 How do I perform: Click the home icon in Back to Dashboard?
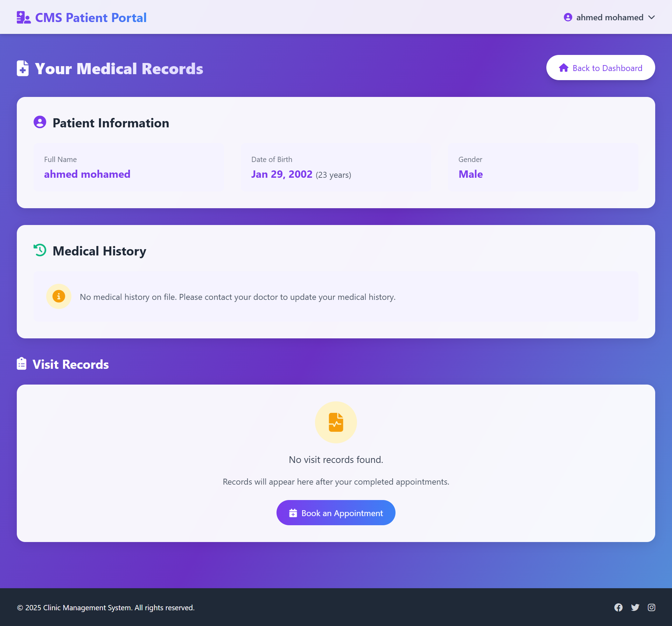(x=563, y=68)
